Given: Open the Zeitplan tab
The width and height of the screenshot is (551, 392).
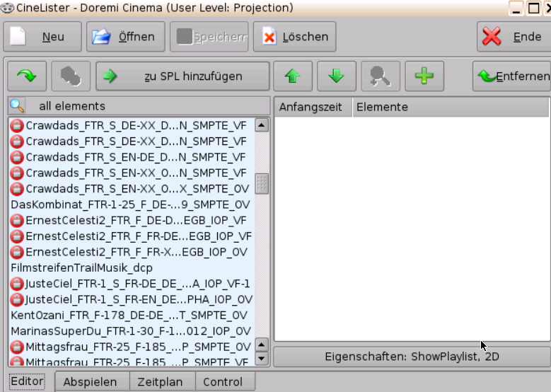Looking at the screenshot, I should pos(160,382).
